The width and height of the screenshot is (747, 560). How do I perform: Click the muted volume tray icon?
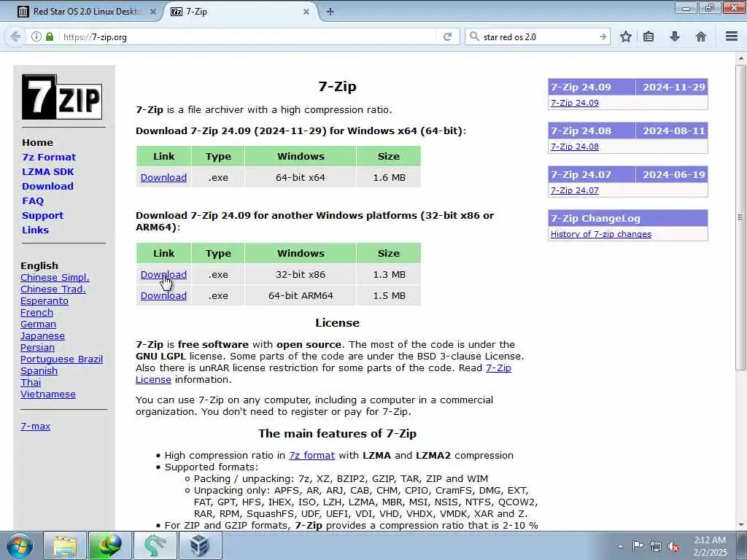(x=673, y=547)
